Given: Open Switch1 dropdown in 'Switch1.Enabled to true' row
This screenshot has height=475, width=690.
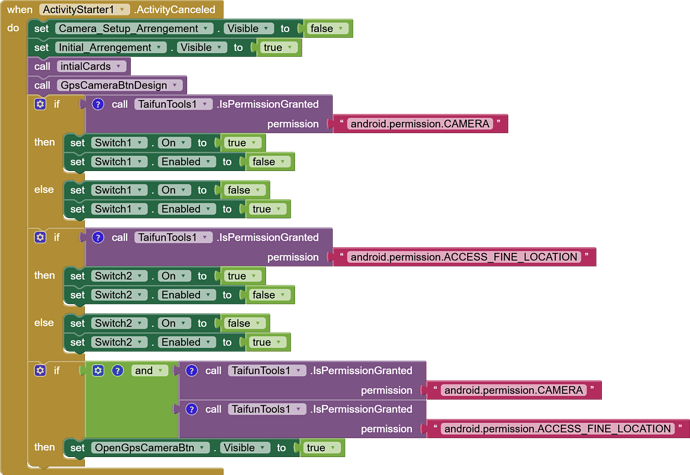Looking at the screenshot, I should [119, 209].
